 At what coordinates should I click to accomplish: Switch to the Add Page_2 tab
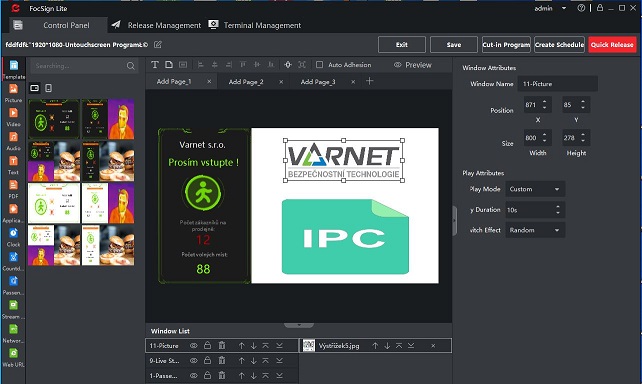(246, 81)
